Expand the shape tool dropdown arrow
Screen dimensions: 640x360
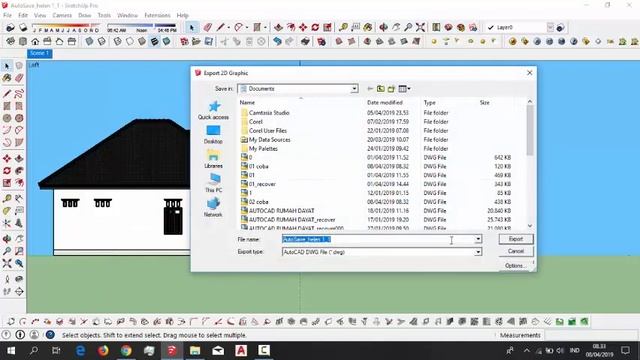click(x=265, y=27)
